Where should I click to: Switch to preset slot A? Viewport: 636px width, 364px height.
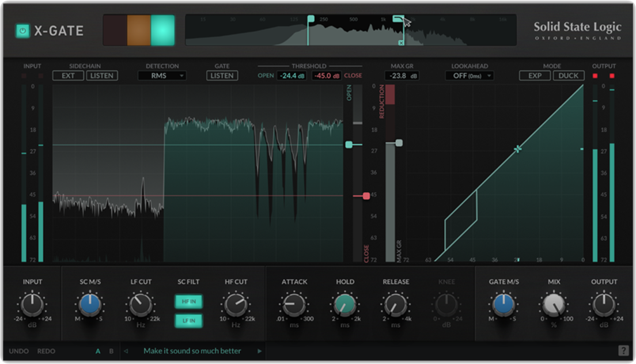(x=98, y=351)
